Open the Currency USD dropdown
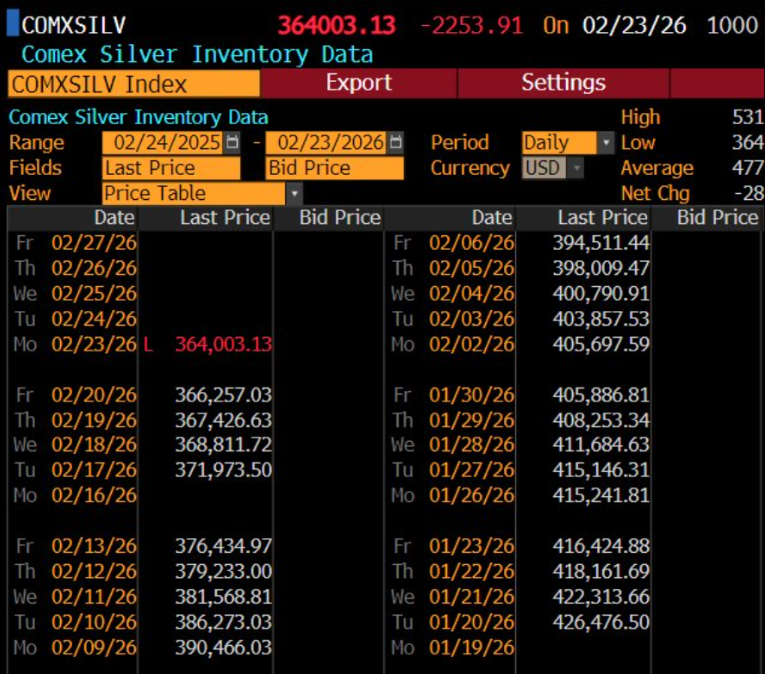This screenshot has width=765, height=674. point(576,168)
